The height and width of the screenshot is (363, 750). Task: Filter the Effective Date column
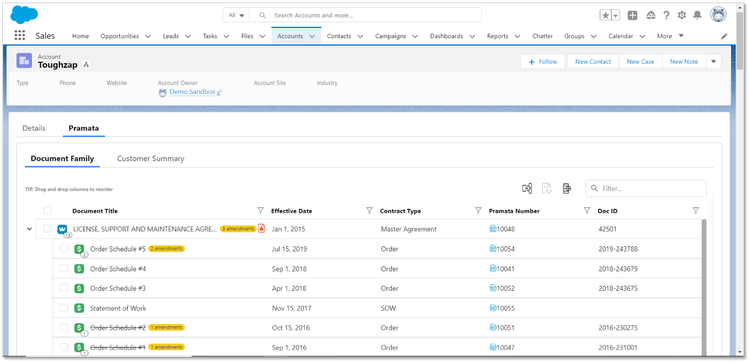[369, 210]
